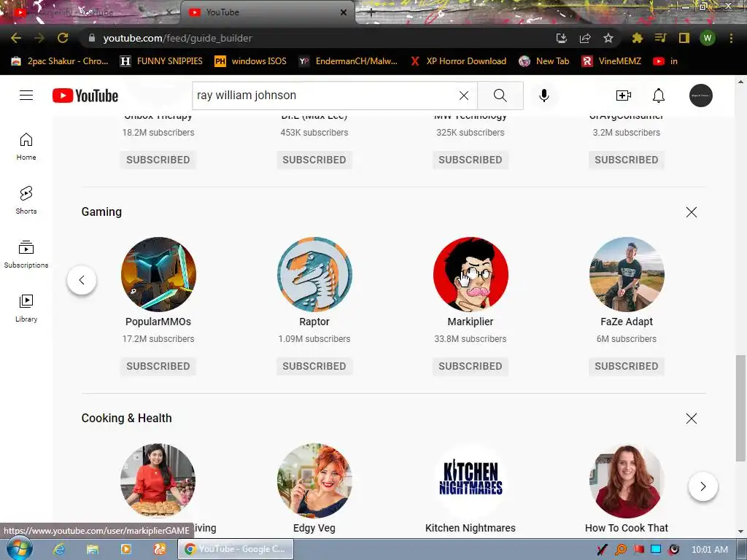Open the browser extensions puzzle icon
The width and height of the screenshot is (747, 560).
(637, 38)
